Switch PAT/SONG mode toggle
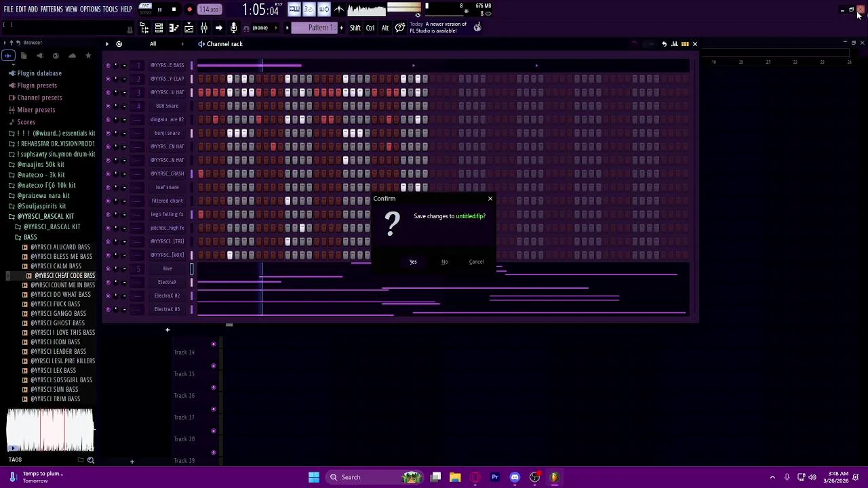 tap(145, 9)
